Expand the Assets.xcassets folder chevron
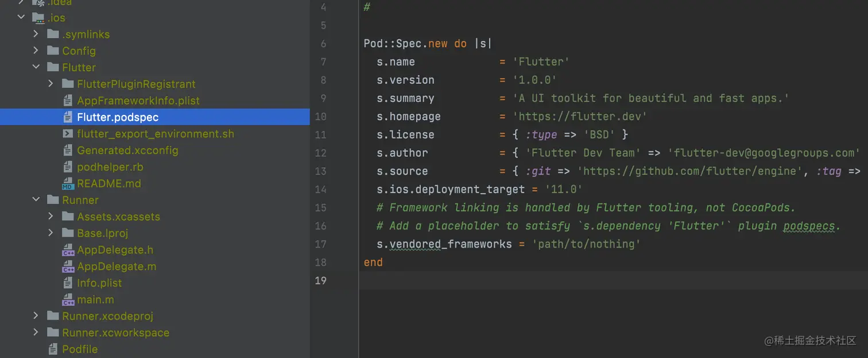The image size is (868, 358). pos(51,217)
